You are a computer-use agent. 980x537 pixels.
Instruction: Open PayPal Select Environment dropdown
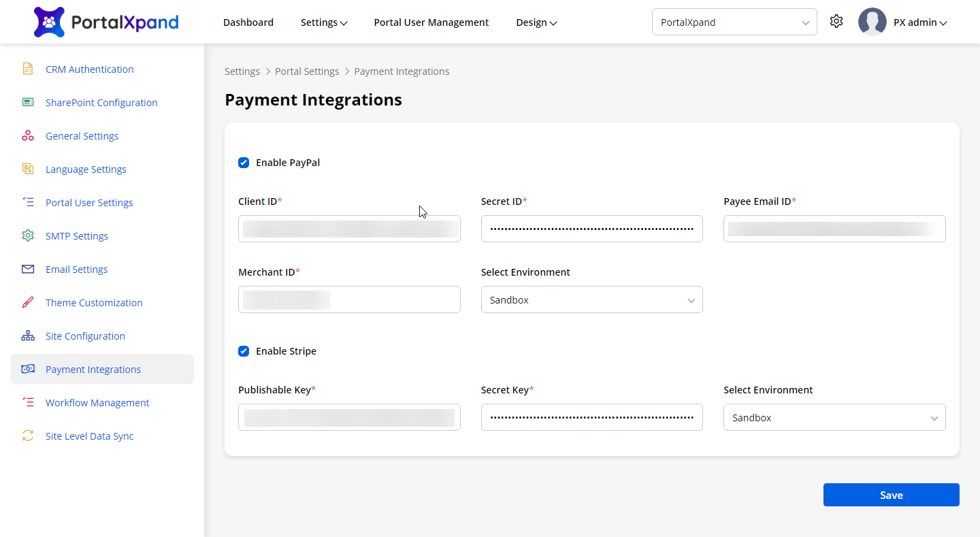[x=591, y=300]
